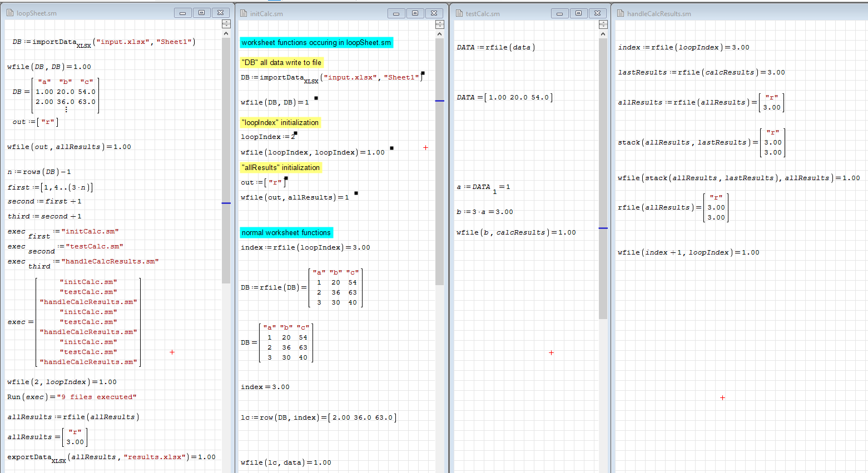Click the loopSheet.sm document icon

click(x=9, y=13)
